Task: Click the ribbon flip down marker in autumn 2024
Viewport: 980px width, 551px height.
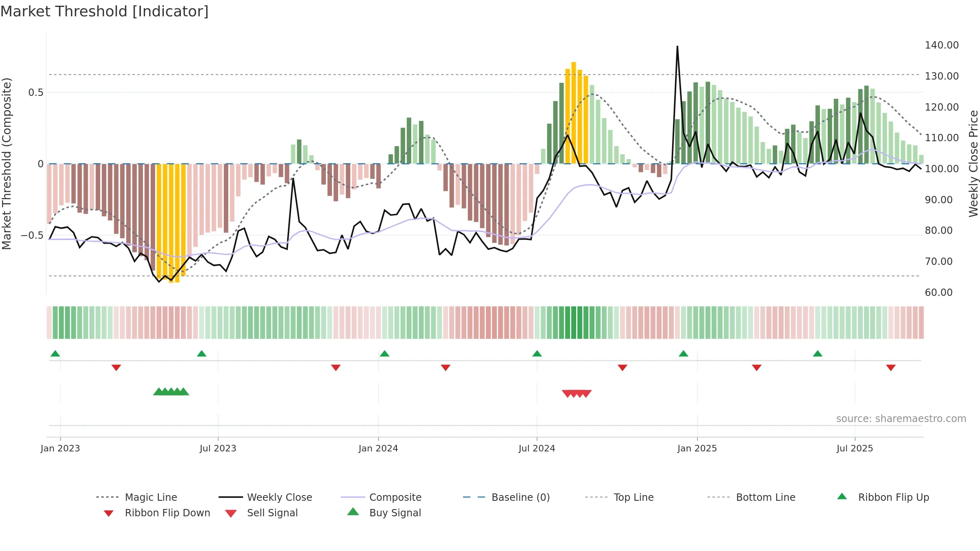Action: tap(622, 368)
